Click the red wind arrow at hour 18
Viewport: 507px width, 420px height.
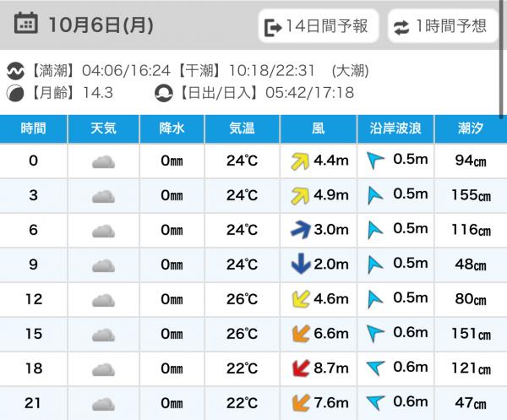click(298, 369)
